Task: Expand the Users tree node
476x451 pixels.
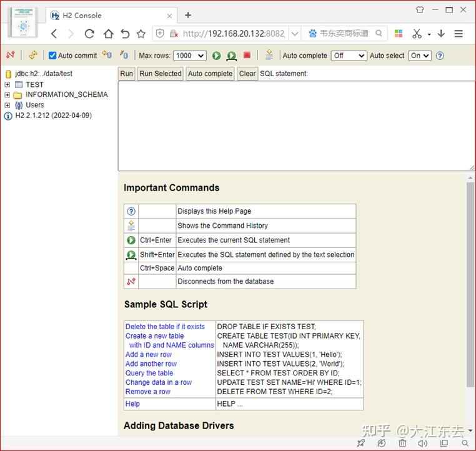Action: (x=7, y=105)
